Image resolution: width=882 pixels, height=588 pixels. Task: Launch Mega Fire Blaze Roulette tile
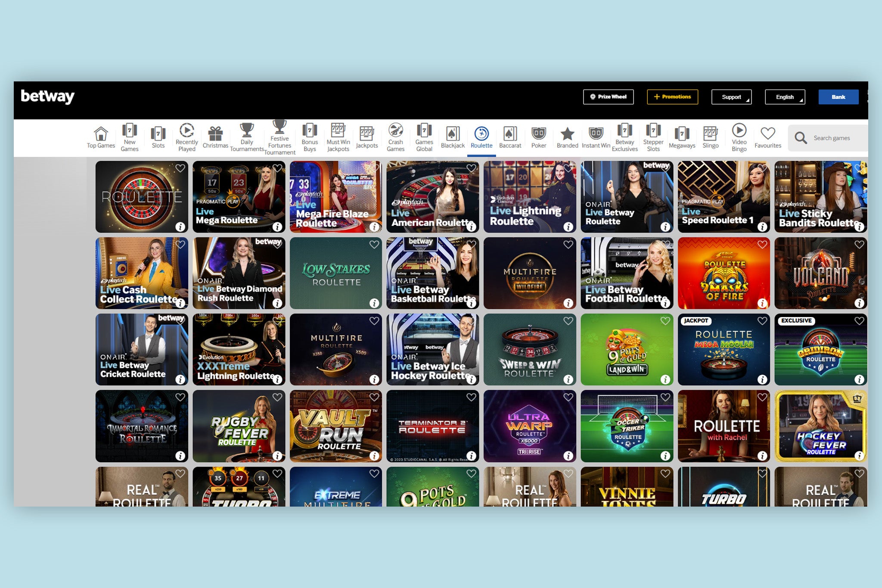[x=335, y=197]
